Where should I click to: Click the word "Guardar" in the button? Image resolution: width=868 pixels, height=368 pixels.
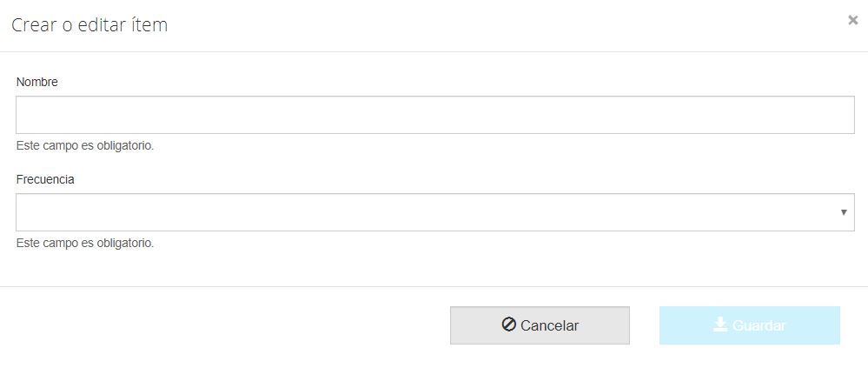(x=759, y=325)
